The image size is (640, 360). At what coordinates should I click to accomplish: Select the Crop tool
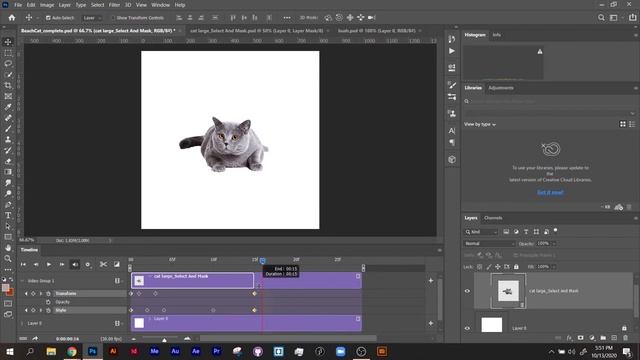click(x=8, y=85)
